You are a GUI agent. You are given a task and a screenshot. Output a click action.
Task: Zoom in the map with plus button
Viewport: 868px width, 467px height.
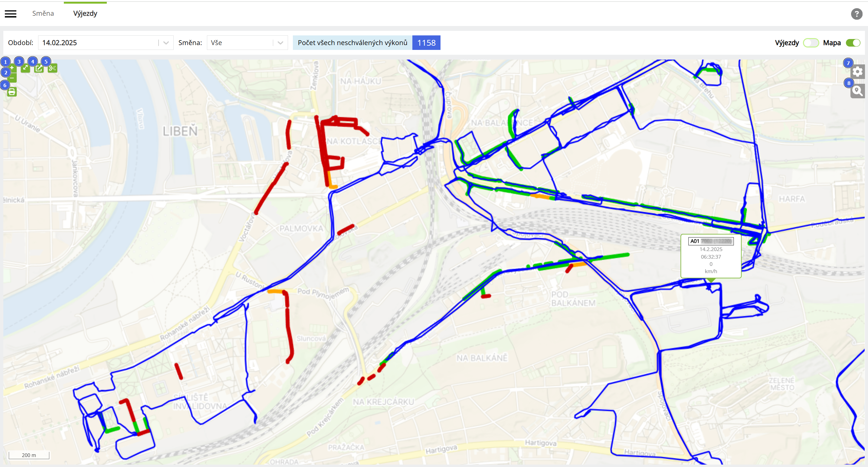tap(12, 68)
